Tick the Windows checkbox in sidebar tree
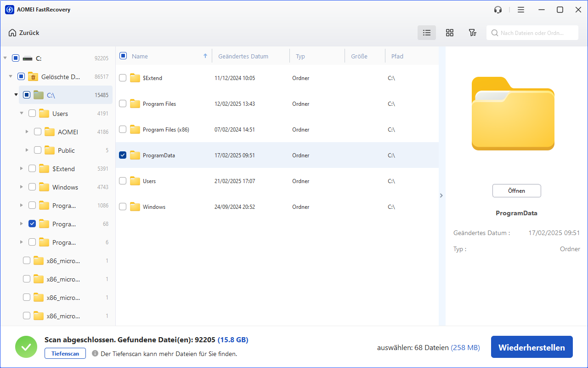Screen dimensions: 588x368 (32, 187)
